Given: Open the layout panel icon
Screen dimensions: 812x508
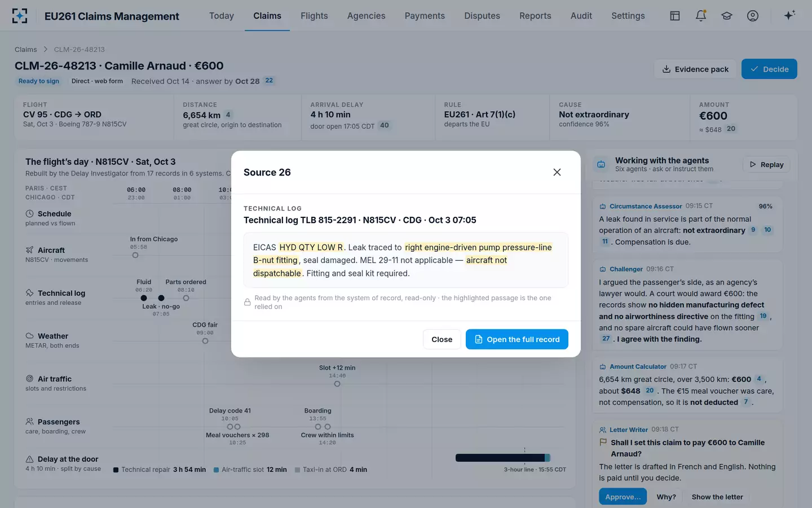Looking at the screenshot, I should click(x=674, y=16).
